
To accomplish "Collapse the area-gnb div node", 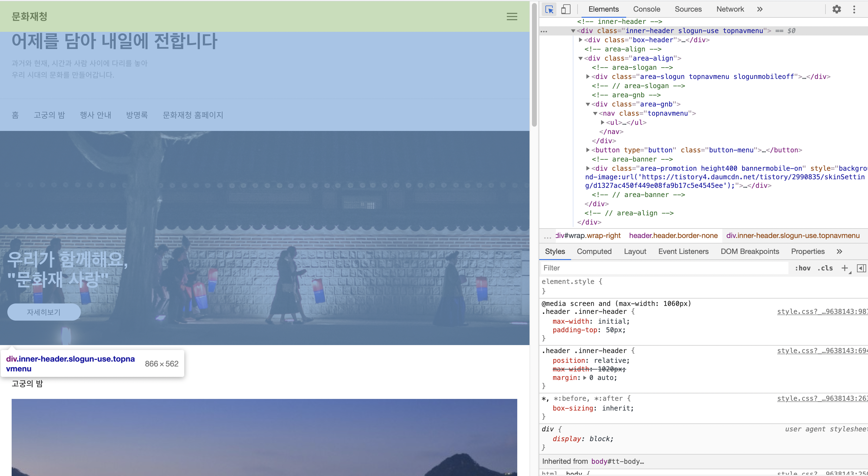I will point(588,104).
